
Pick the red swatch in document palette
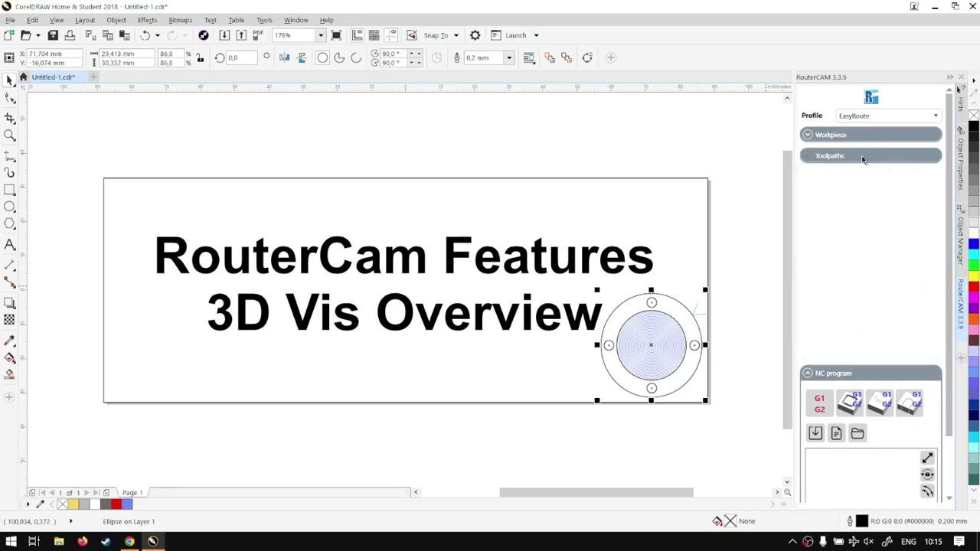(116, 504)
